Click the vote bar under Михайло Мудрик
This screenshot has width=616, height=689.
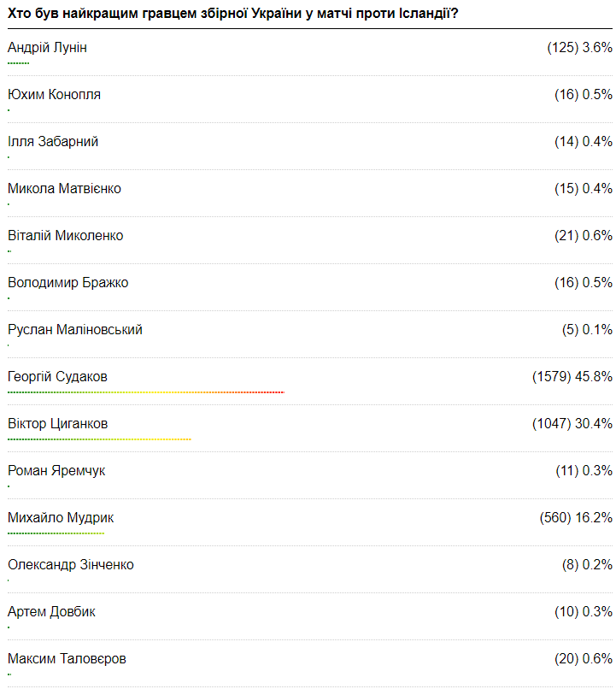(x=56, y=533)
